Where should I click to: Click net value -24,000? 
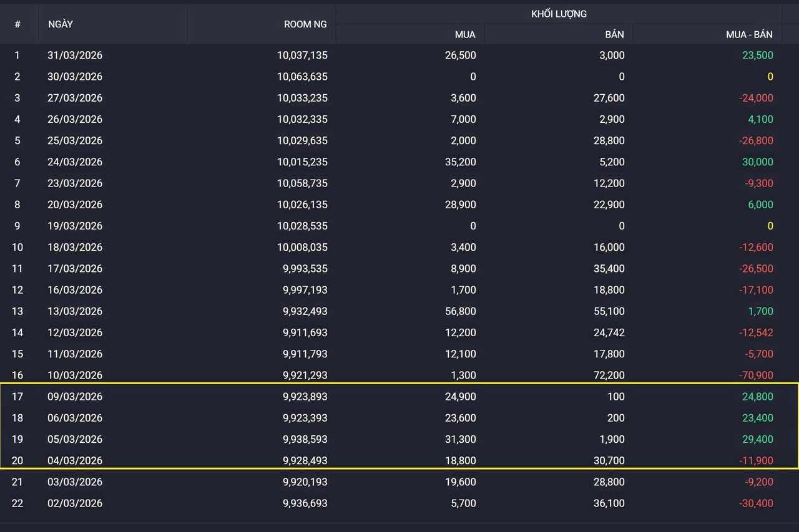[x=756, y=98]
